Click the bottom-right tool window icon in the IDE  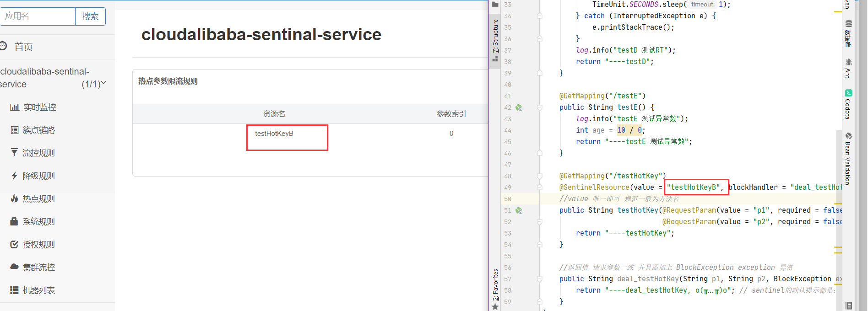848,306
